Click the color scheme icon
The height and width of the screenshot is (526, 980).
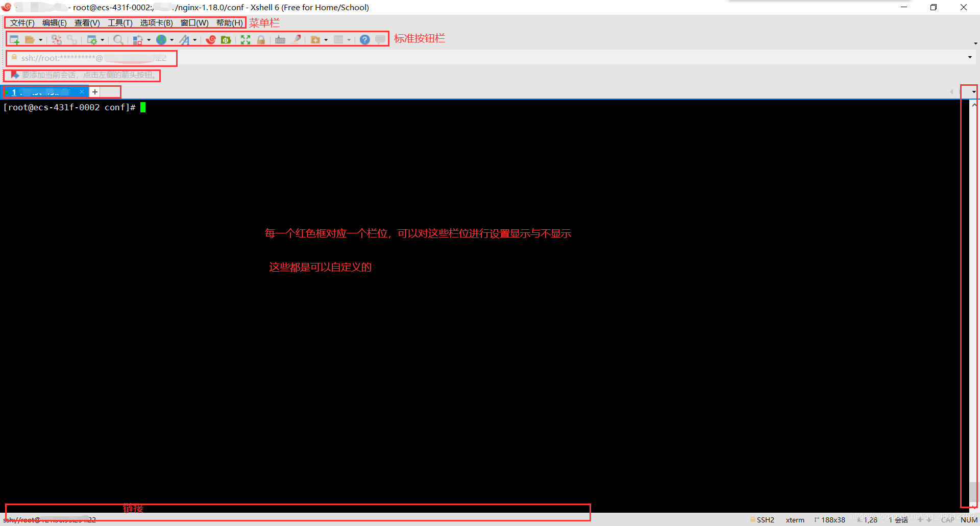[138, 40]
